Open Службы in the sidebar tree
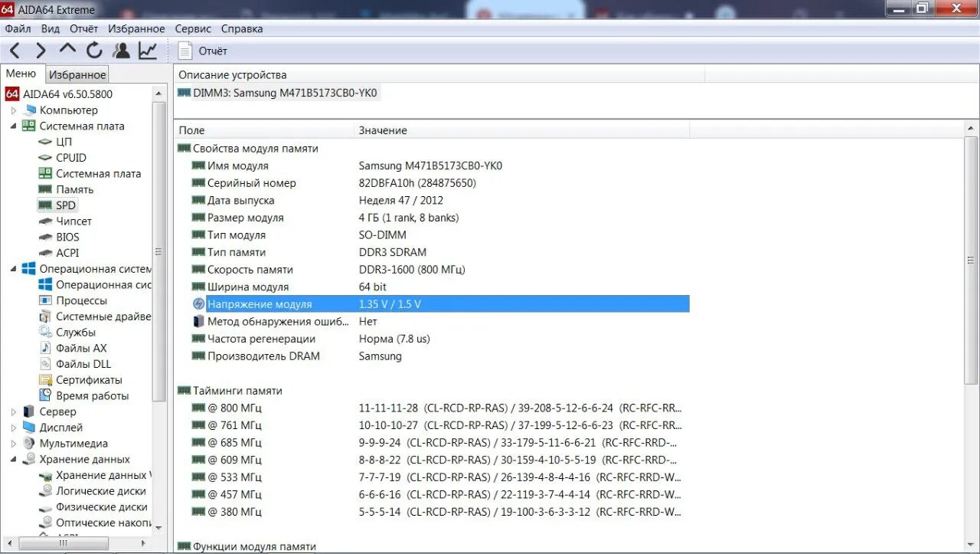Screen dimensions: 980x554 [x=75, y=333]
